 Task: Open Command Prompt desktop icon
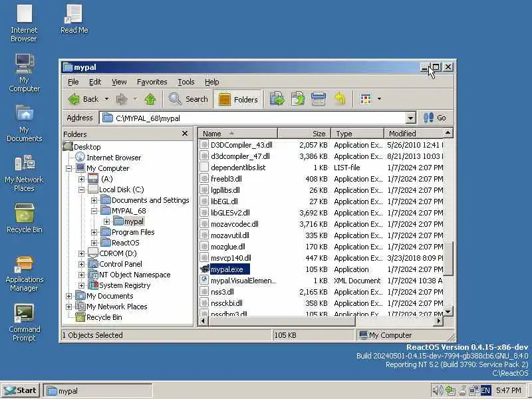pos(24,323)
